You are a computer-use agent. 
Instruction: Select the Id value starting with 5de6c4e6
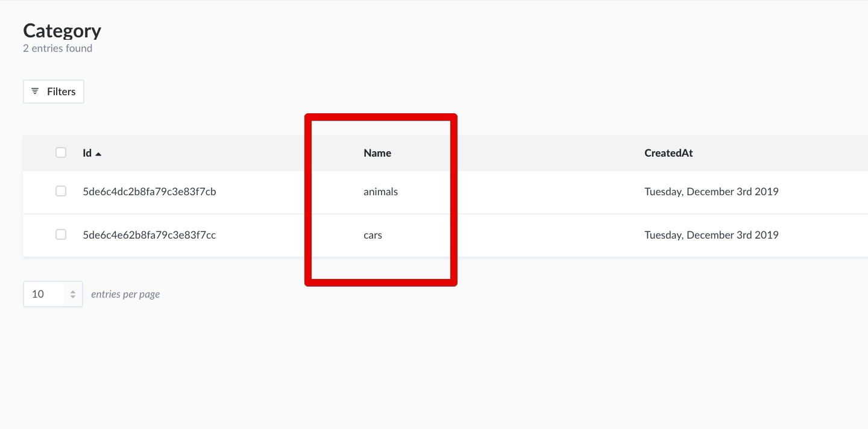click(148, 234)
